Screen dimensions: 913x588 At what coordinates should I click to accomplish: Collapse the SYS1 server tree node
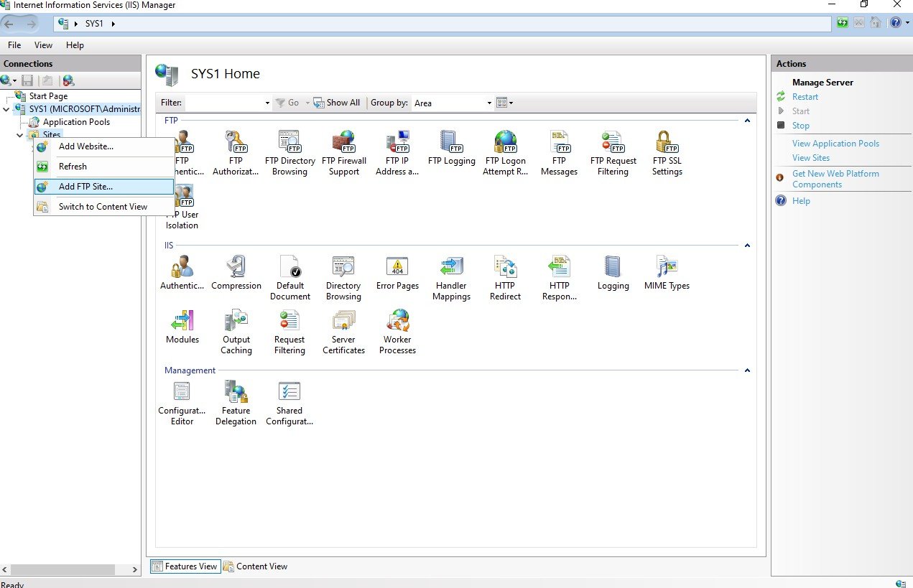pos(6,109)
